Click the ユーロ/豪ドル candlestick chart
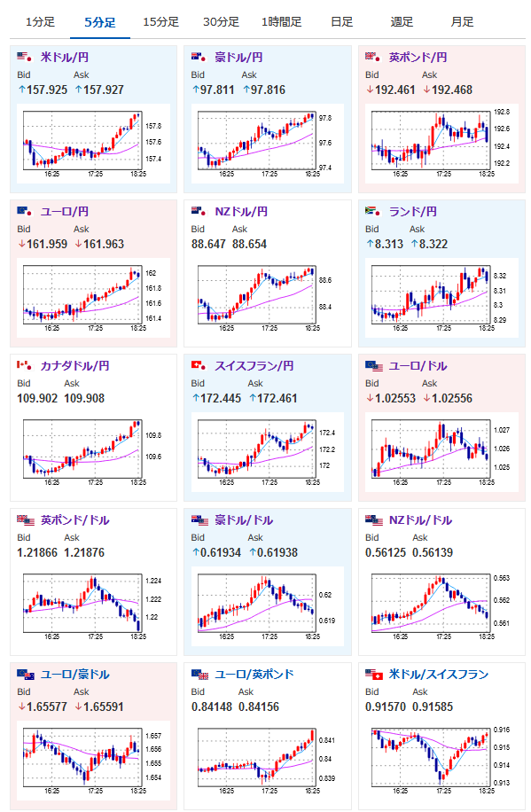 (x=93, y=761)
